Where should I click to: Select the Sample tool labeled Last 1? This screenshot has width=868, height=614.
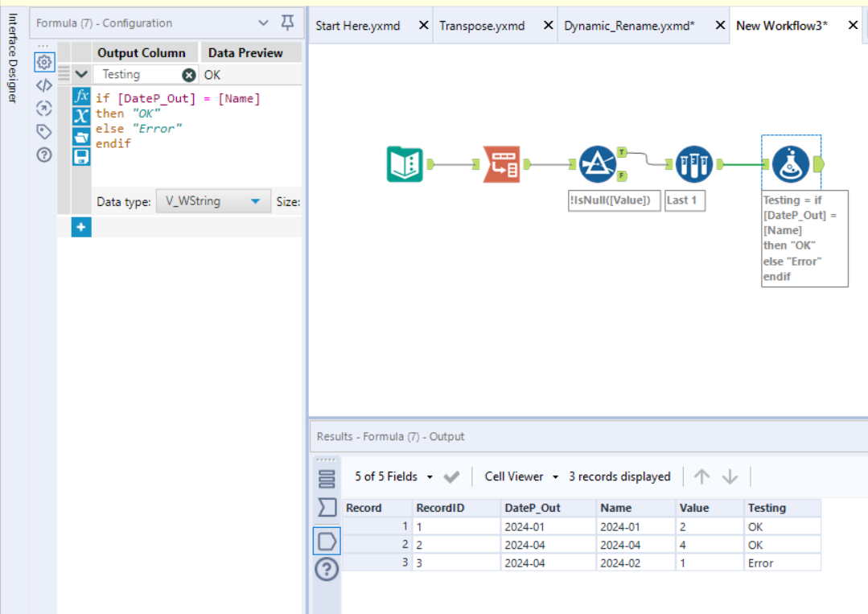click(693, 163)
